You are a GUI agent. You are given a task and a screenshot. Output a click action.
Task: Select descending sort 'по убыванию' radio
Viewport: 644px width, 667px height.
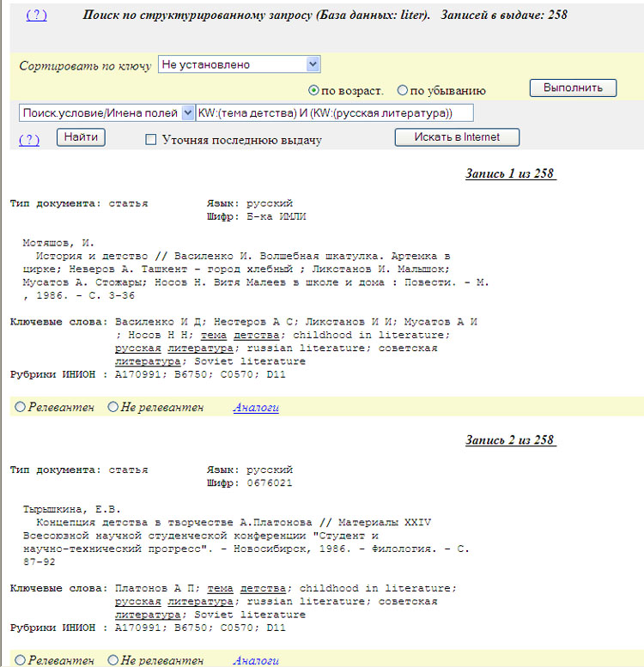402,90
